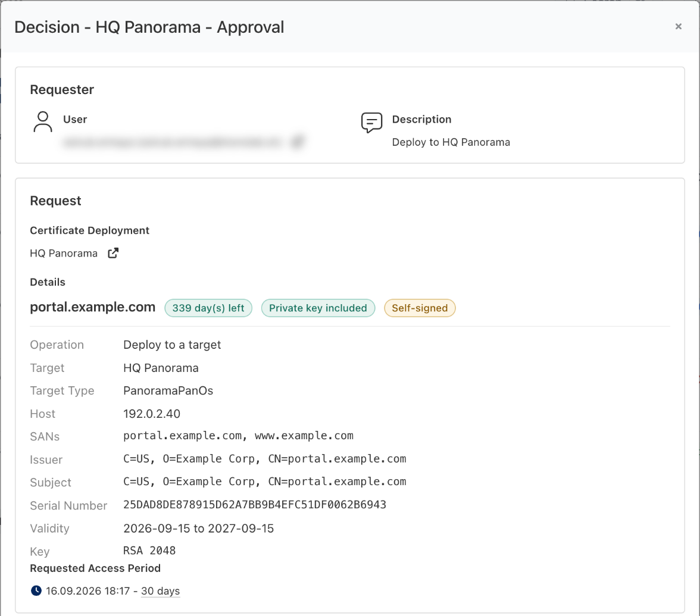Select the serial number value 25DAD8DE...
700x616 pixels.
255,505
